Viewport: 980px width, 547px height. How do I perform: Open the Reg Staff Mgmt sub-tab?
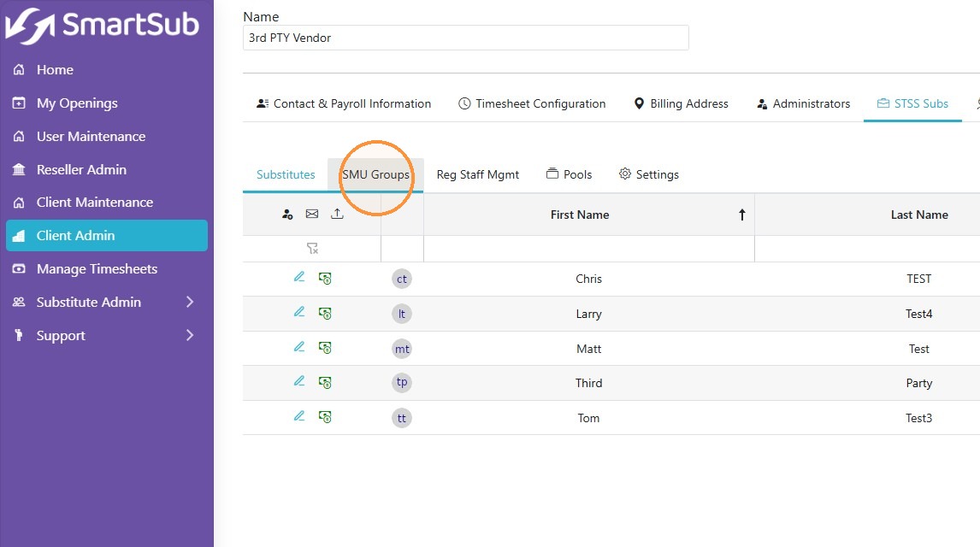click(x=477, y=175)
